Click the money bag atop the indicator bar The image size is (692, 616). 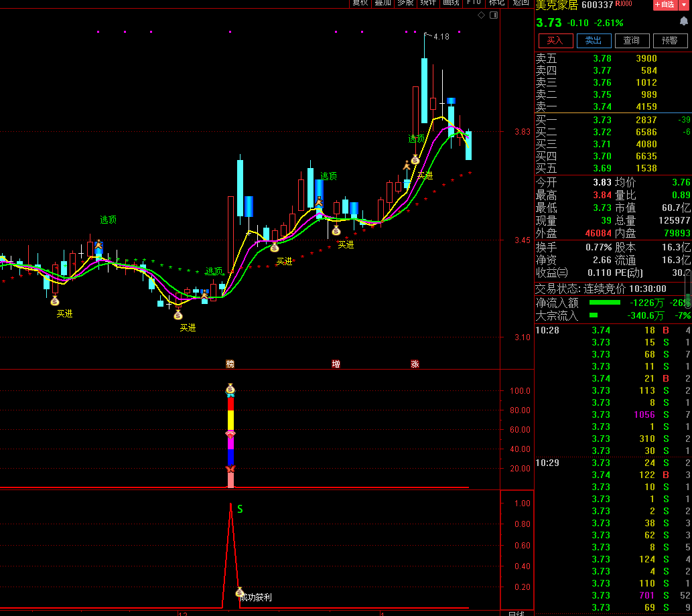coord(230,389)
